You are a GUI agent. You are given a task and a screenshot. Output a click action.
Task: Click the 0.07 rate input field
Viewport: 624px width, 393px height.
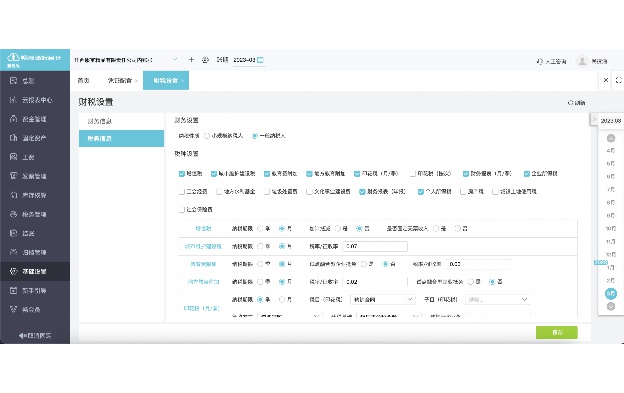pyautogui.click(x=375, y=246)
